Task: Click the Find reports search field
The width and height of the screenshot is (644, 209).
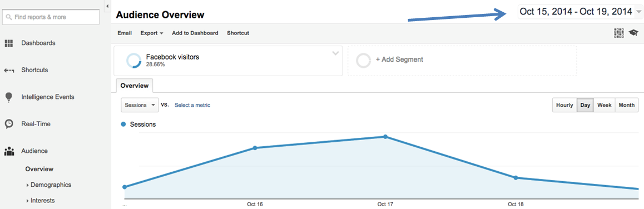Action: coord(51,17)
